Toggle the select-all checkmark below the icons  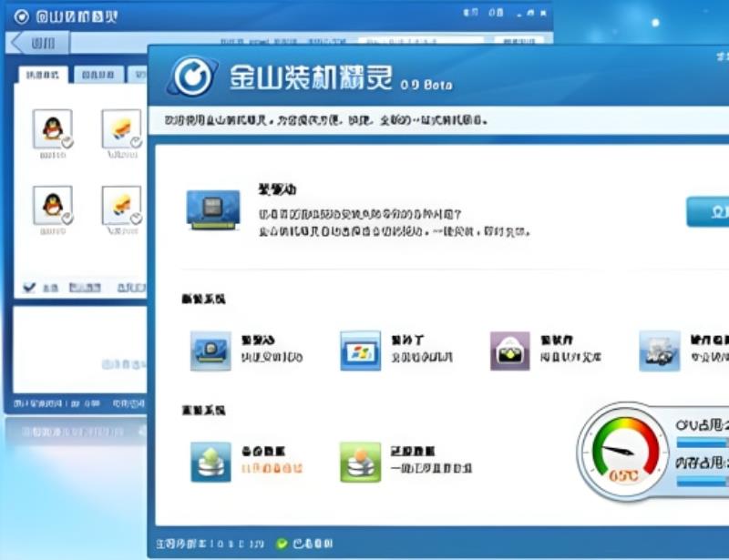coord(29,288)
